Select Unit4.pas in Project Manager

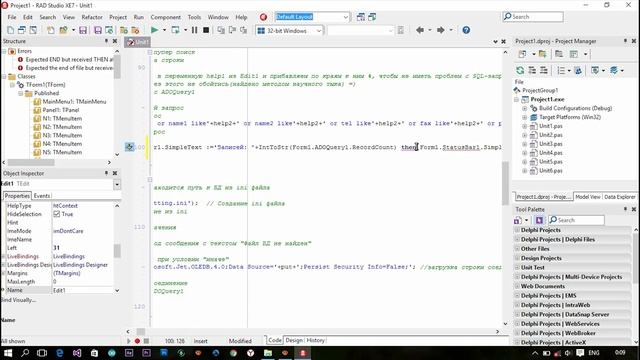[551, 153]
